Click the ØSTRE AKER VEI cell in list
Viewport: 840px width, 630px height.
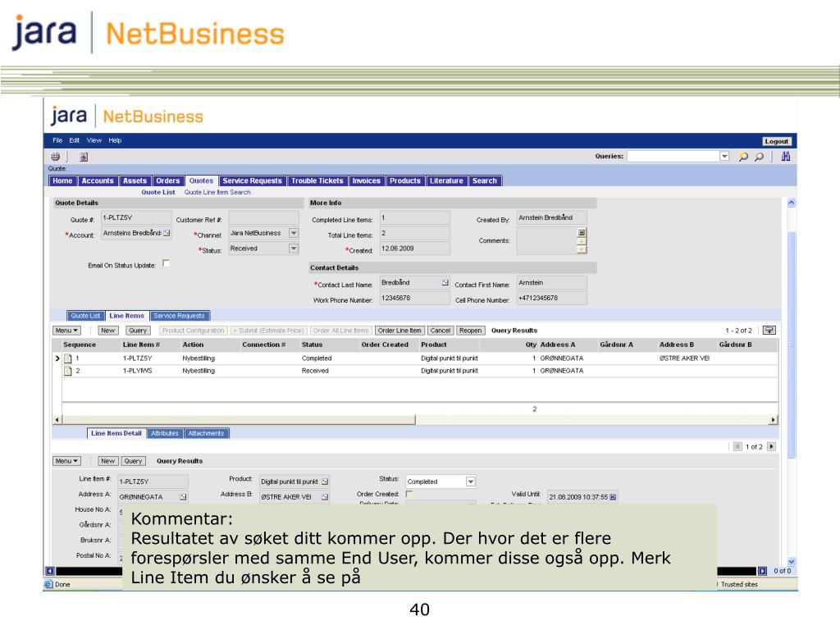pos(684,358)
